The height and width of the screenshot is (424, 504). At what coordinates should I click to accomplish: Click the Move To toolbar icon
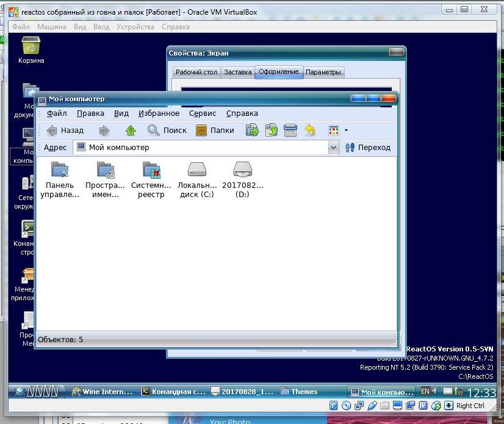tap(253, 131)
